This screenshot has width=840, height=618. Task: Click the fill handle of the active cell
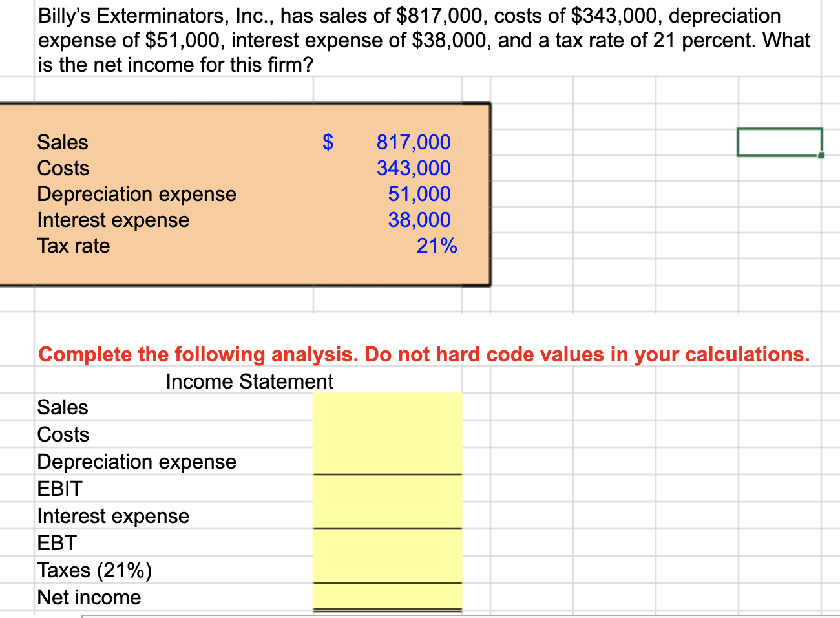(821, 155)
